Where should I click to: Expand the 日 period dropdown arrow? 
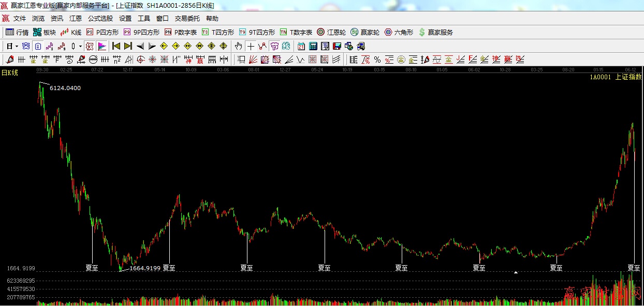tap(17, 46)
